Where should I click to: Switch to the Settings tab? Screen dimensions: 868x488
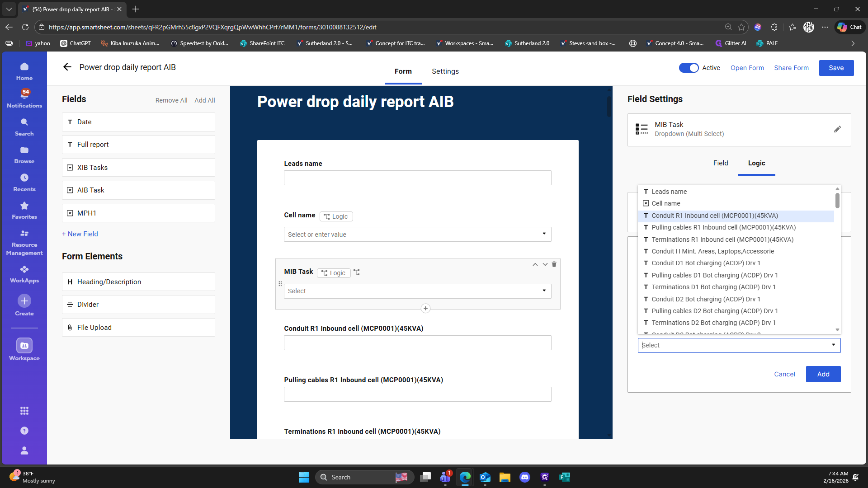(x=445, y=71)
